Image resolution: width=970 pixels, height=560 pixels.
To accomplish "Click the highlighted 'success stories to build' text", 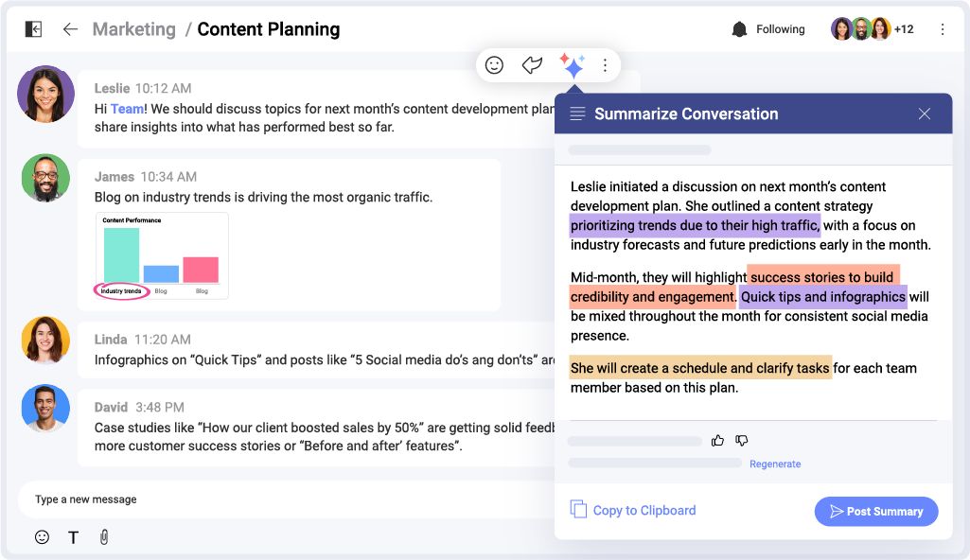I will pos(822,277).
